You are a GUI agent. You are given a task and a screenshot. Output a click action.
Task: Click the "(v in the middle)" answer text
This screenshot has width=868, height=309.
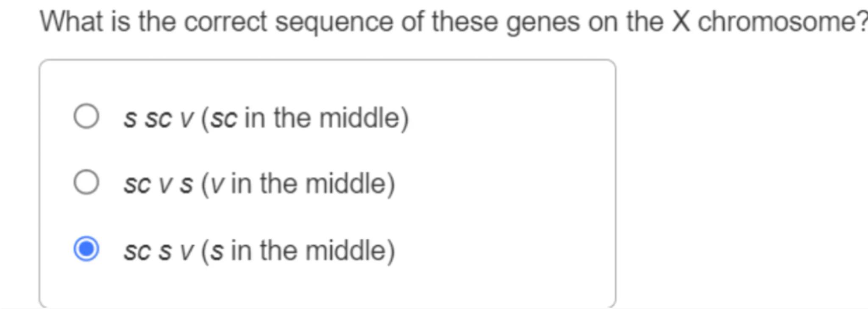(x=298, y=184)
